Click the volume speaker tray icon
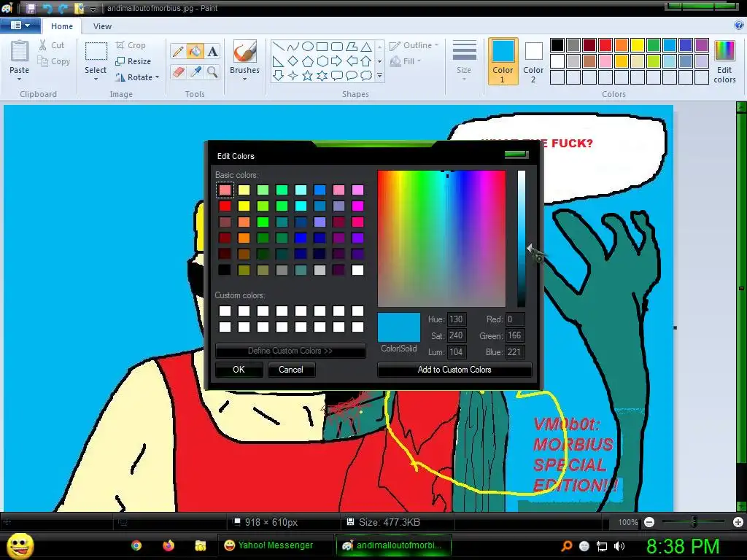 click(x=619, y=546)
